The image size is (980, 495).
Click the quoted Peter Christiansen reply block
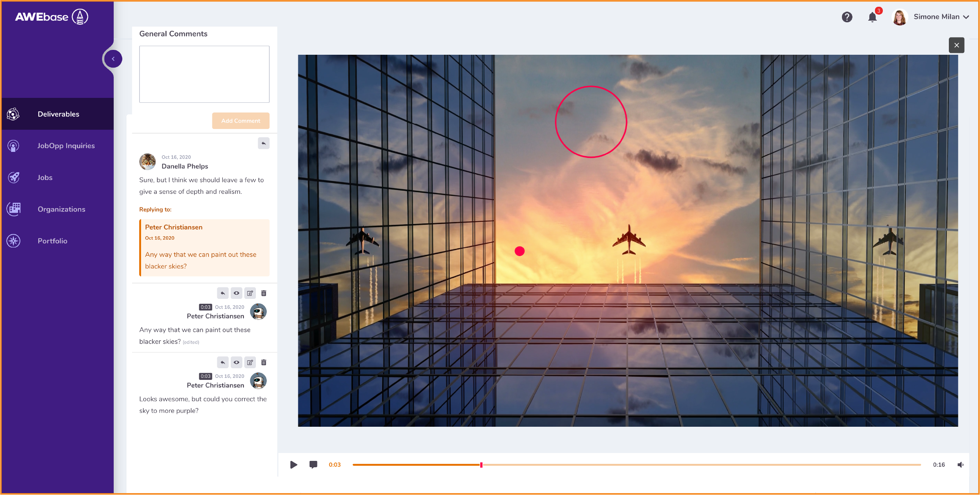[x=204, y=247]
